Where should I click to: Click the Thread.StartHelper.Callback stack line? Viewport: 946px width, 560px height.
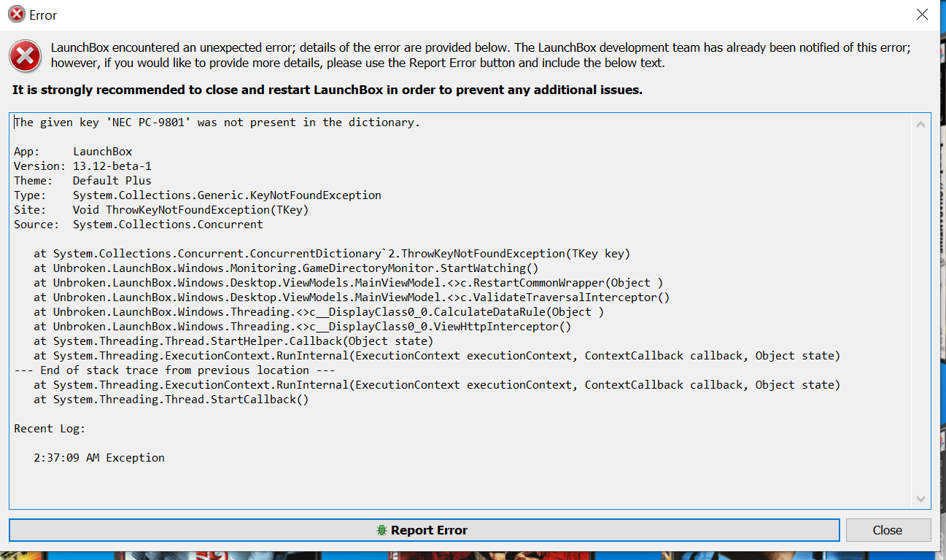[233, 341]
